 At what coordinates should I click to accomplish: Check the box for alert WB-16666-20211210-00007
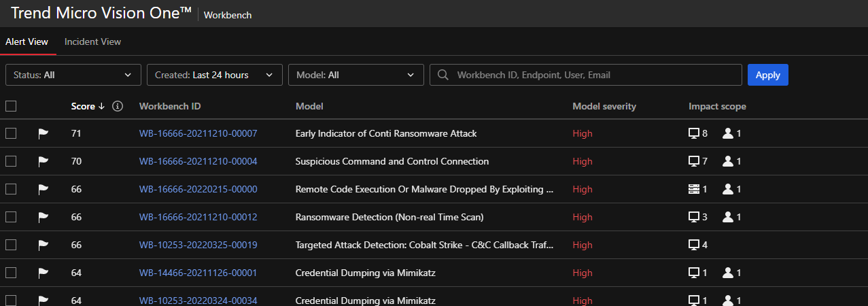point(11,134)
